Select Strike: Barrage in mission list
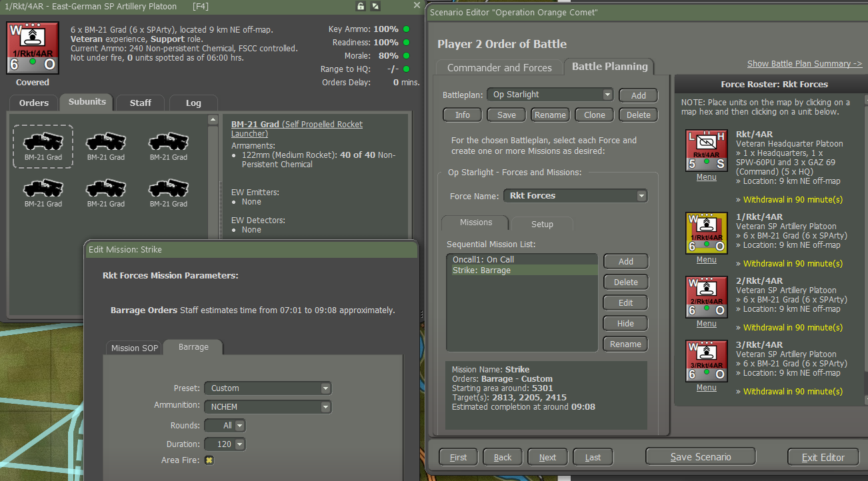 tap(522, 270)
